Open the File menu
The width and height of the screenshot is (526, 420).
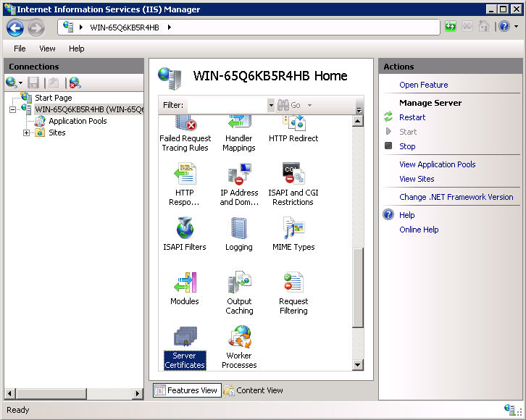20,49
